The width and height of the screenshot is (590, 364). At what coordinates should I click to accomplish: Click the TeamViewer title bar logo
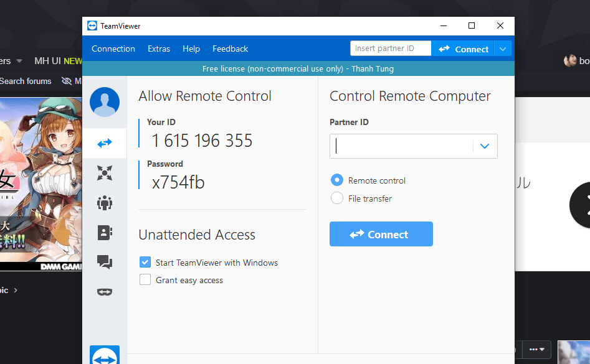pyautogui.click(x=92, y=26)
